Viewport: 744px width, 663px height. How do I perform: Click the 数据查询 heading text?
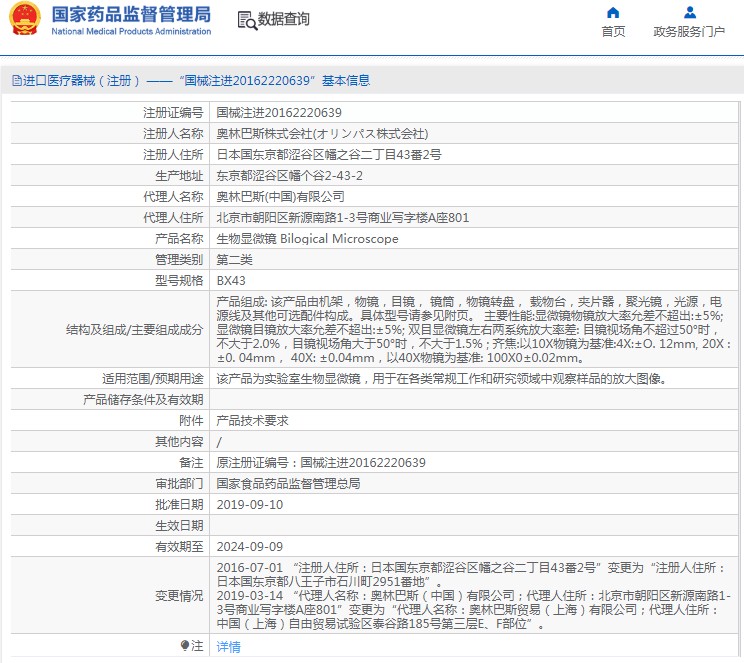[283, 19]
